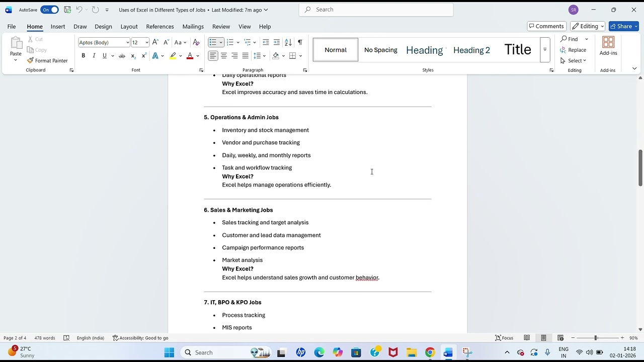Click Increase Indent icon

(x=277, y=42)
